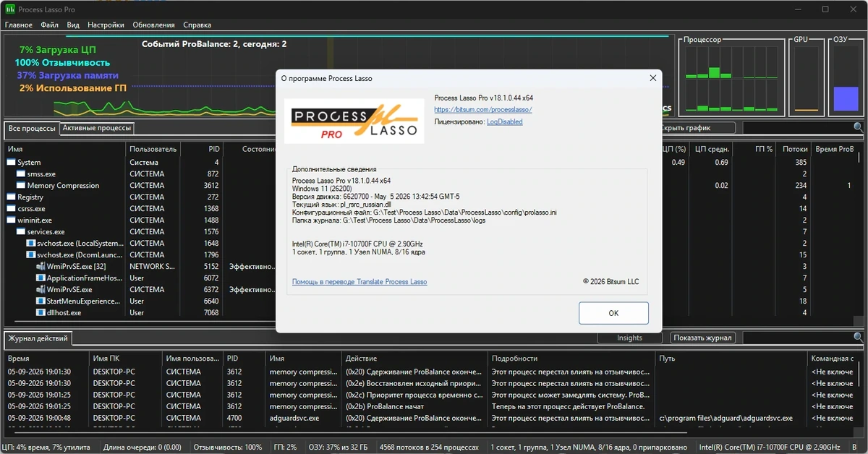Click the Путь column header in log
868x454 pixels.
731,358
